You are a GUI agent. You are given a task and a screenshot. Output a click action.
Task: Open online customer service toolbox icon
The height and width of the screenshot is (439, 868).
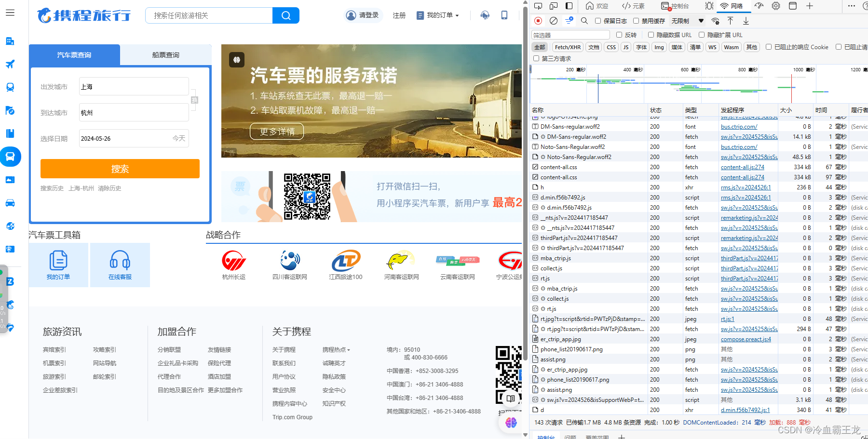point(120,265)
